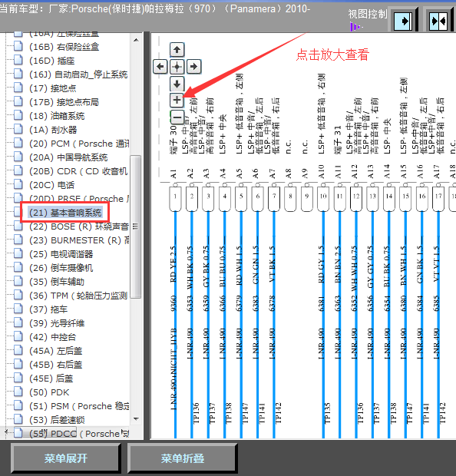Click the page icon beside (18) 油箱系统
456x476 pixels.
click(18, 115)
